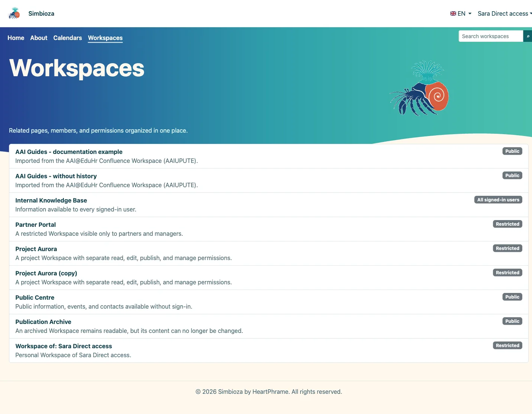Click text 'Information available to every signed-in user.'
Screen dimensions: 532x414
(x=76, y=209)
